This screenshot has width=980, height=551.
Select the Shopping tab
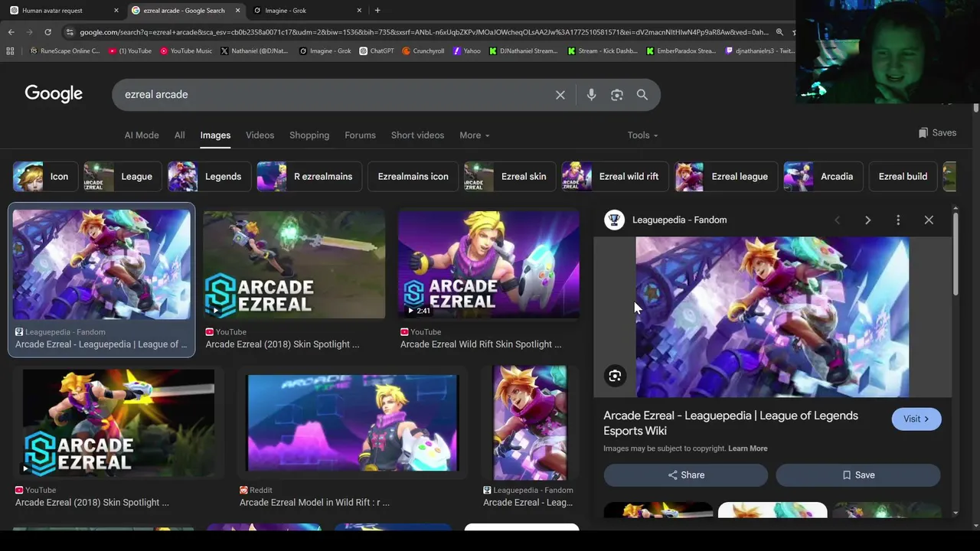[x=309, y=135]
